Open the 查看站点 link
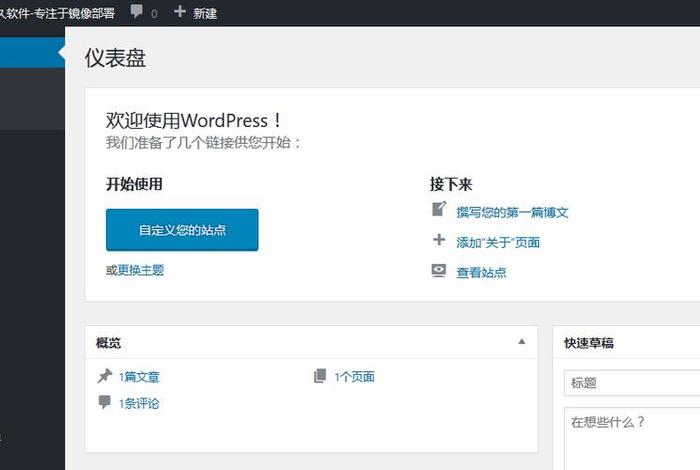This screenshot has width=700, height=470. tap(481, 272)
